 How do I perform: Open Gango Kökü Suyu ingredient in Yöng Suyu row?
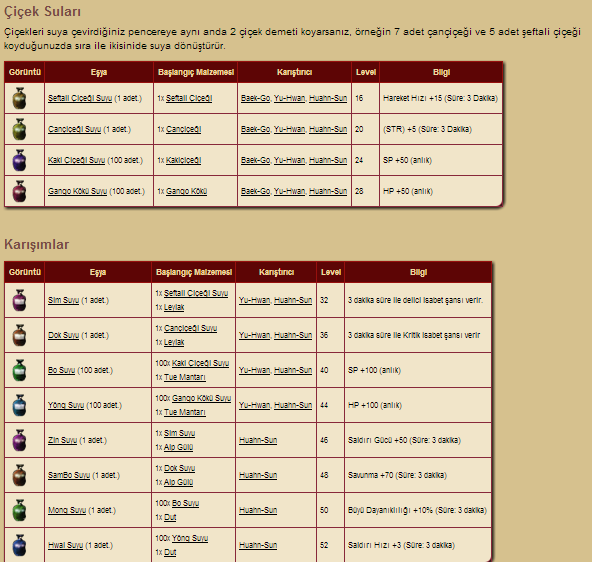[201, 398]
